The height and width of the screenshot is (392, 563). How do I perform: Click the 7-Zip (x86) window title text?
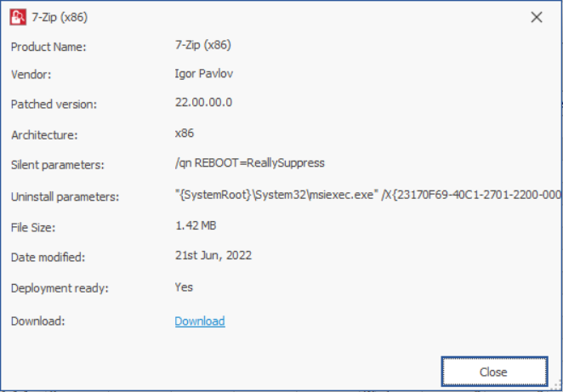[60, 17]
